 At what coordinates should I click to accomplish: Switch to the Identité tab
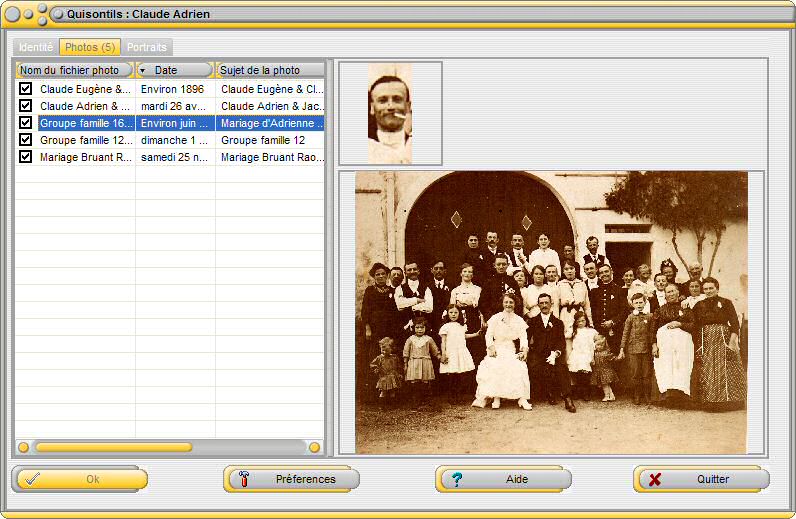[x=36, y=47]
